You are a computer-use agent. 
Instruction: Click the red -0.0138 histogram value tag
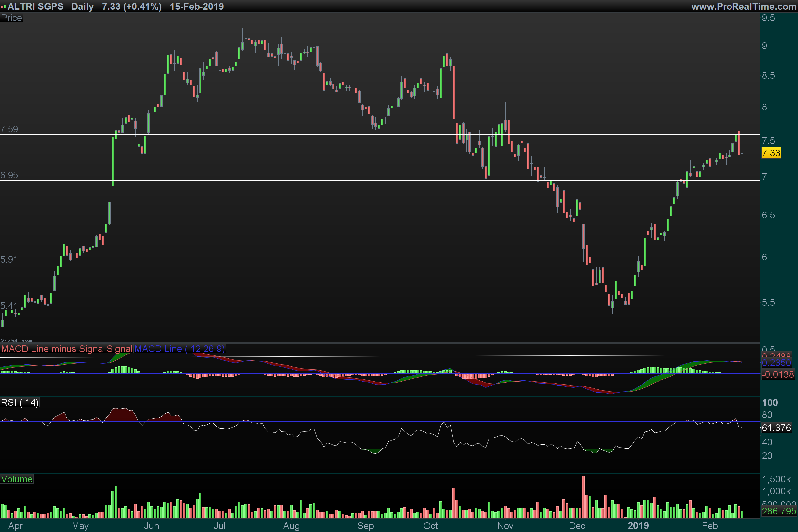778,375
